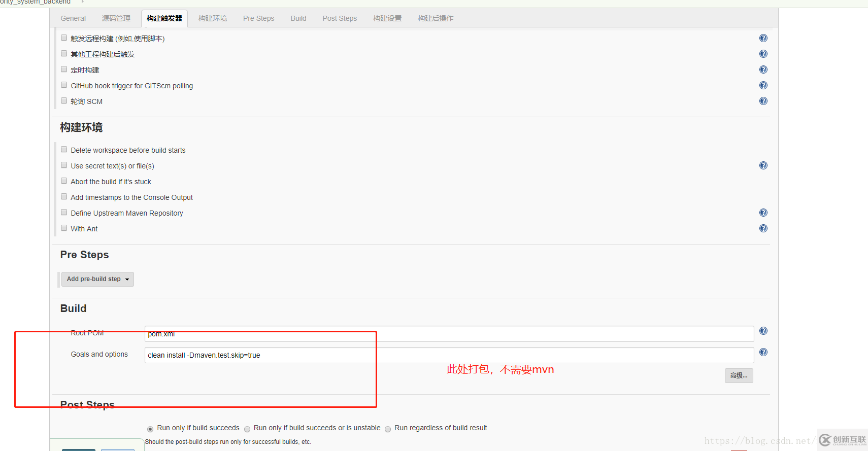Enable 轮询 SCM checkbox

click(64, 100)
